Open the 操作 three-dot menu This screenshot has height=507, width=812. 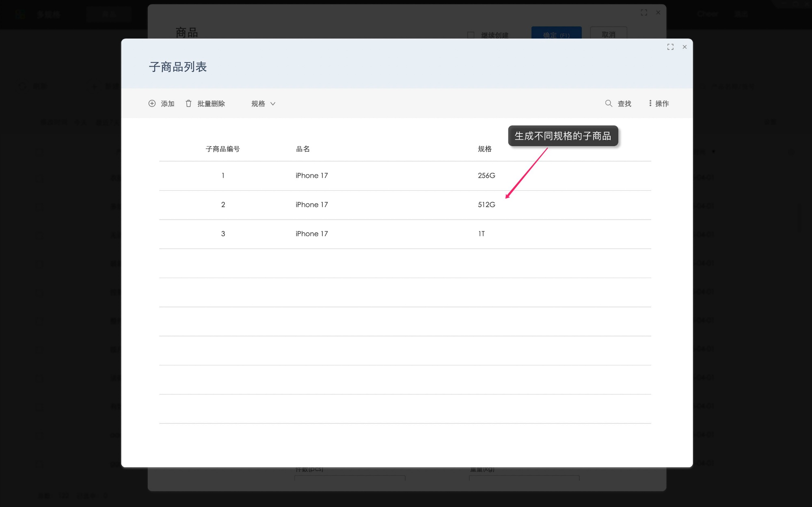pos(650,104)
